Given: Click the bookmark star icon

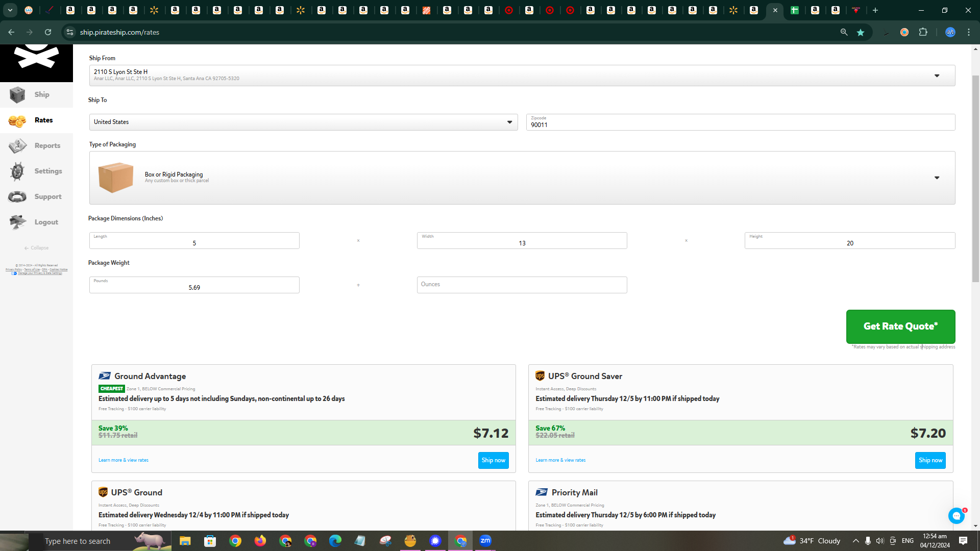Looking at the screenshot, I should point(861,32).
